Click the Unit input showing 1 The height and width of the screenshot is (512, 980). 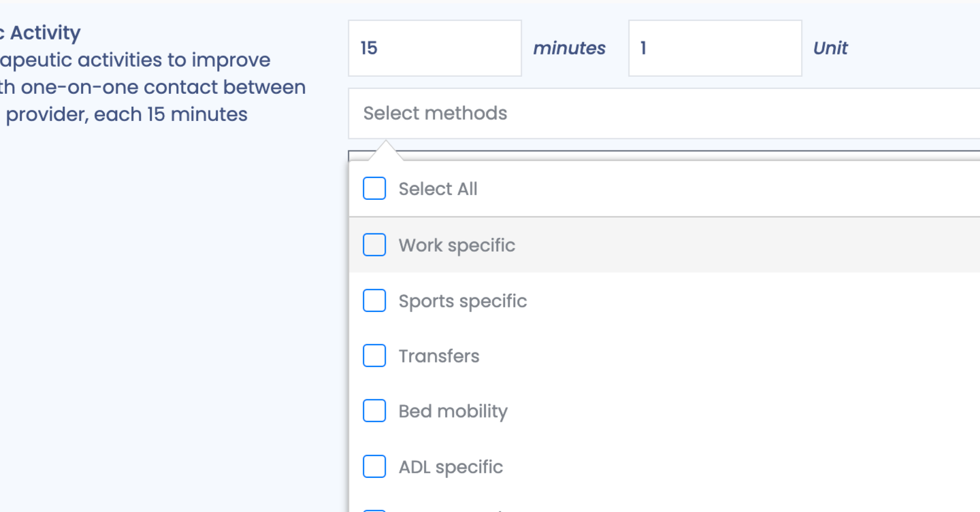coord(715,48)
